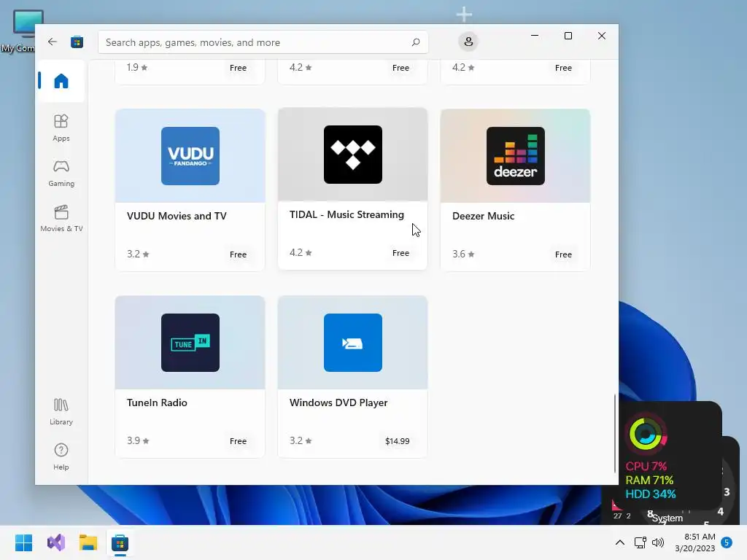747x560 pixels.
Task: Open the Windows DVD Player title
Action: pos(338,402)
